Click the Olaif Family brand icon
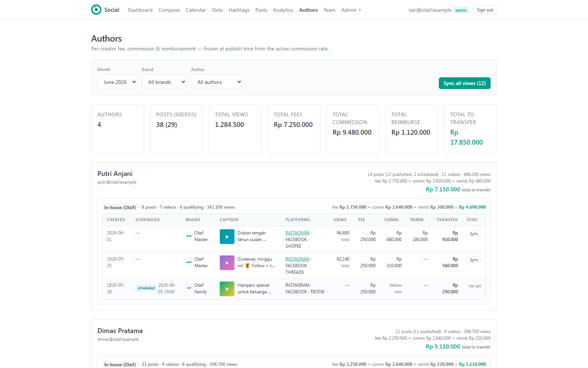 pos(189,289)
